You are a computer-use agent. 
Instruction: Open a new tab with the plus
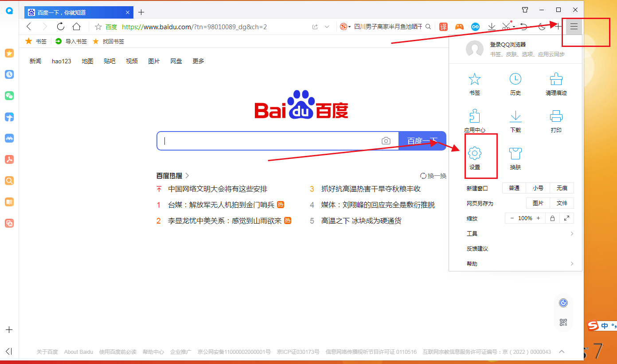click(x=141, y=12)
